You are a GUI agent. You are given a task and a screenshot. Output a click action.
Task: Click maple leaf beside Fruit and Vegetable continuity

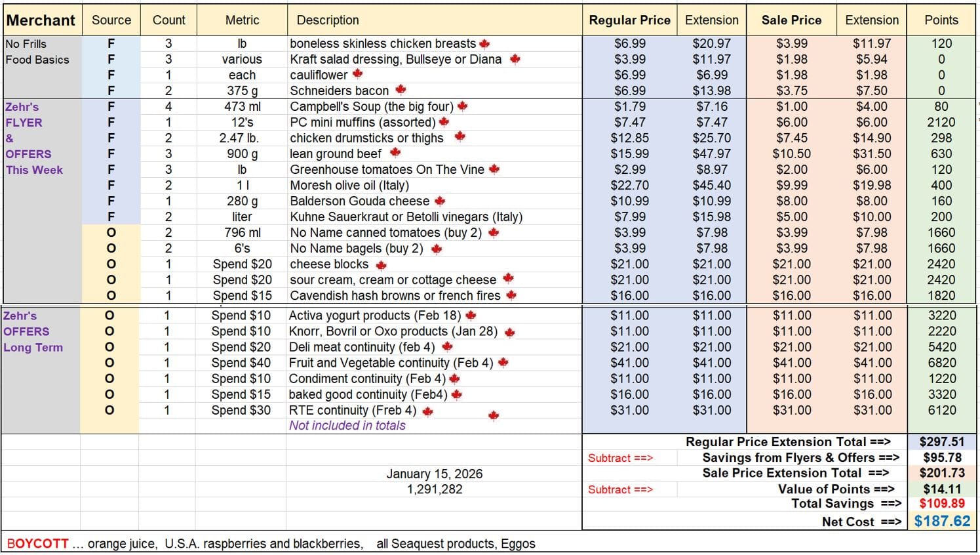(x=503, y=362)
